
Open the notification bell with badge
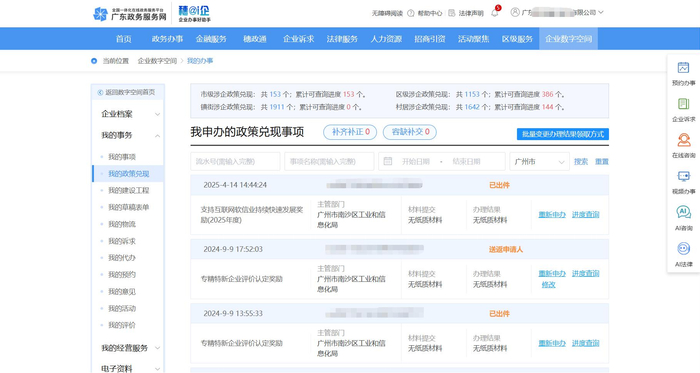point(495,12)
